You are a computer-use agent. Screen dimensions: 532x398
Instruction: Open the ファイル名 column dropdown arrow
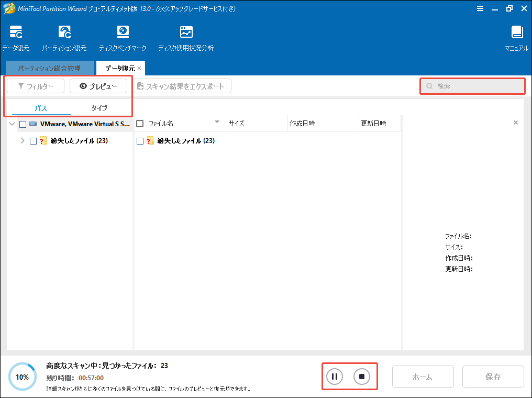217,123
